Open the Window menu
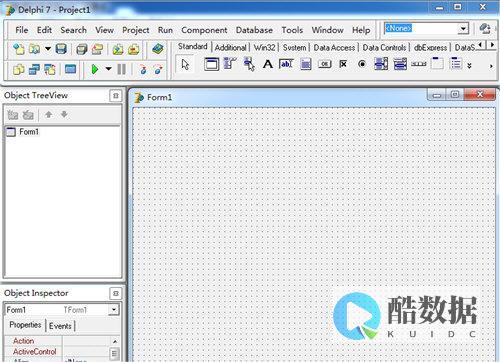 click(x=327, y=30)
